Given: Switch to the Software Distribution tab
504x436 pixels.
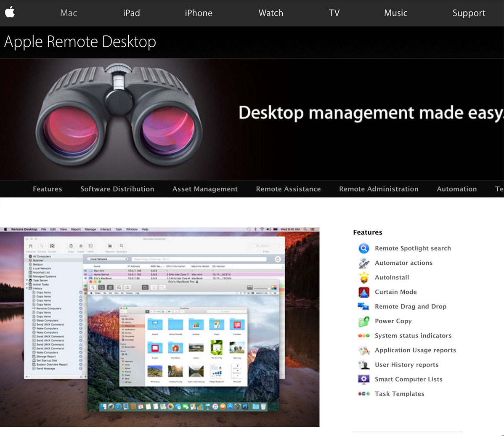Looking at the screenshot, I should click(117, 189).
